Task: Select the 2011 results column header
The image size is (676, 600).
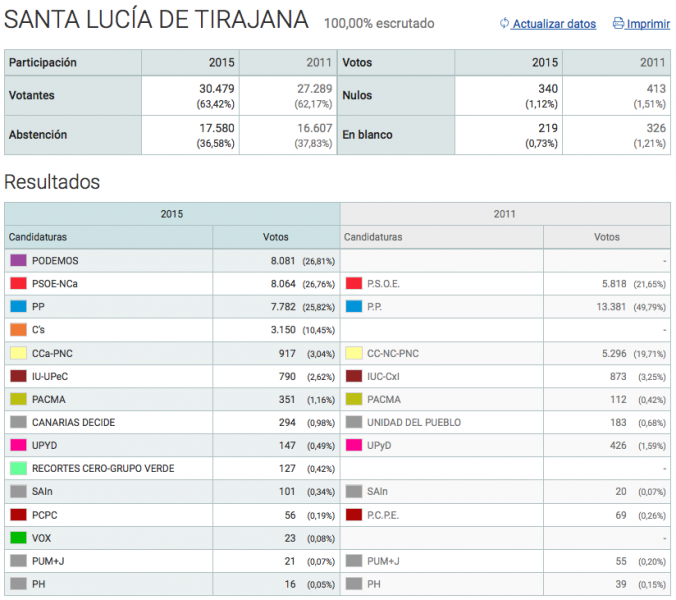Action: [x=505, y=214]
